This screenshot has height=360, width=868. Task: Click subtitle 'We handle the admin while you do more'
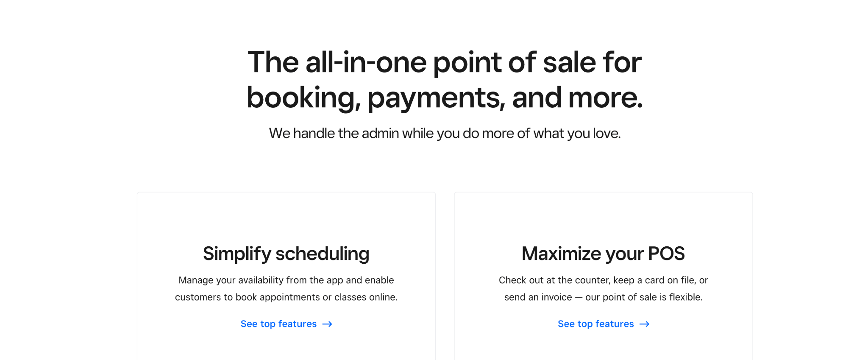[392, 133]
